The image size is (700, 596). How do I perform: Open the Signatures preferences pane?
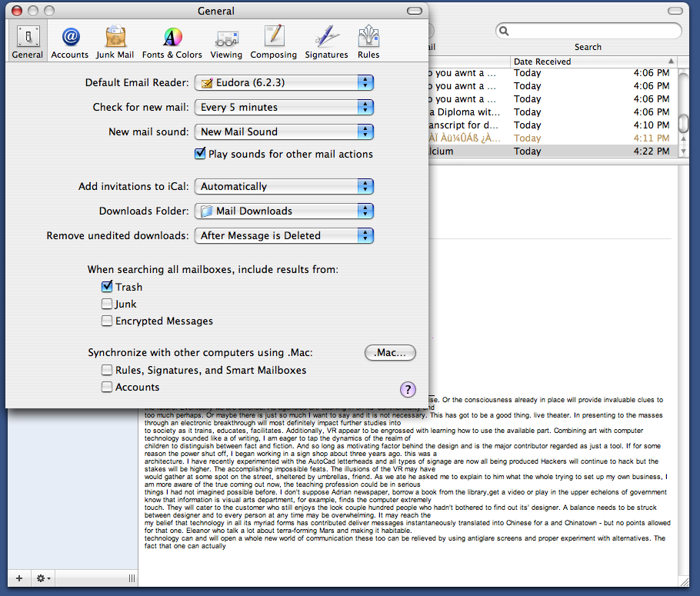tap(326, 42)
